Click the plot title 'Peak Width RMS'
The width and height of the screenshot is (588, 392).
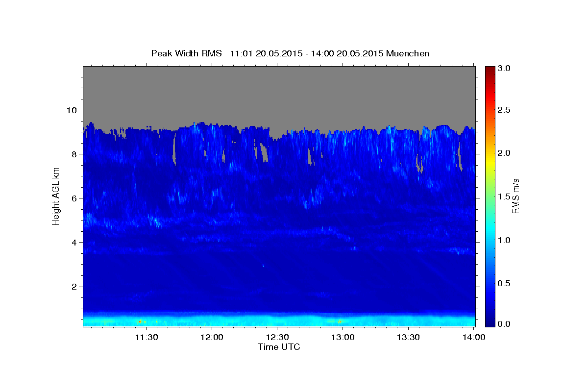click(x=186, y=53)
